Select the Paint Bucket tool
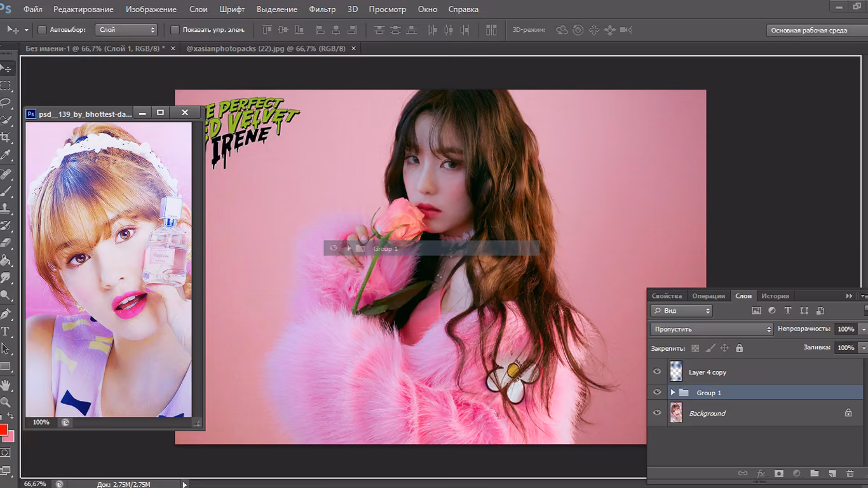The width and height of the screenshot is (868, 488). coord(6,261)
